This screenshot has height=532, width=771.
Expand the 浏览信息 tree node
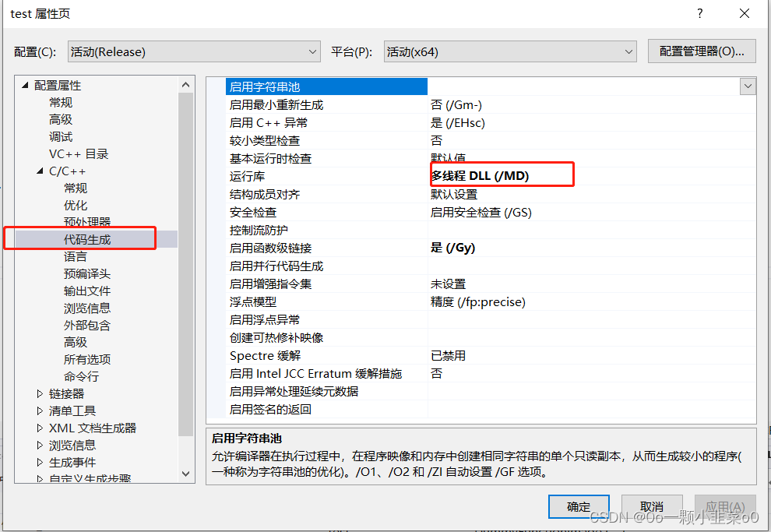[x=40, y=445]
